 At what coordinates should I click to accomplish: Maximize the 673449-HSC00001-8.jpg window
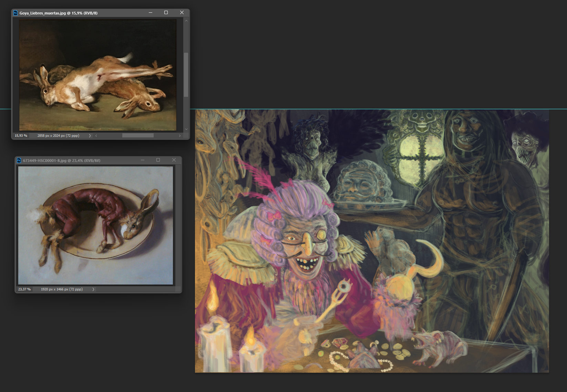[158, 160]
